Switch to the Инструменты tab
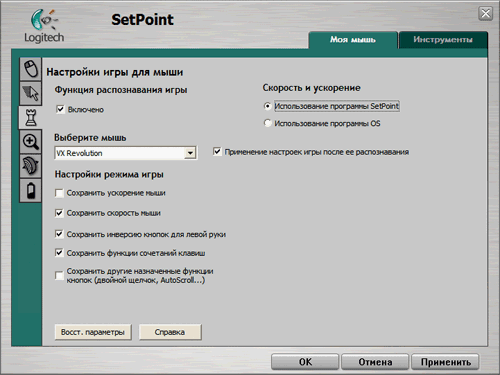 pos(443,40)
